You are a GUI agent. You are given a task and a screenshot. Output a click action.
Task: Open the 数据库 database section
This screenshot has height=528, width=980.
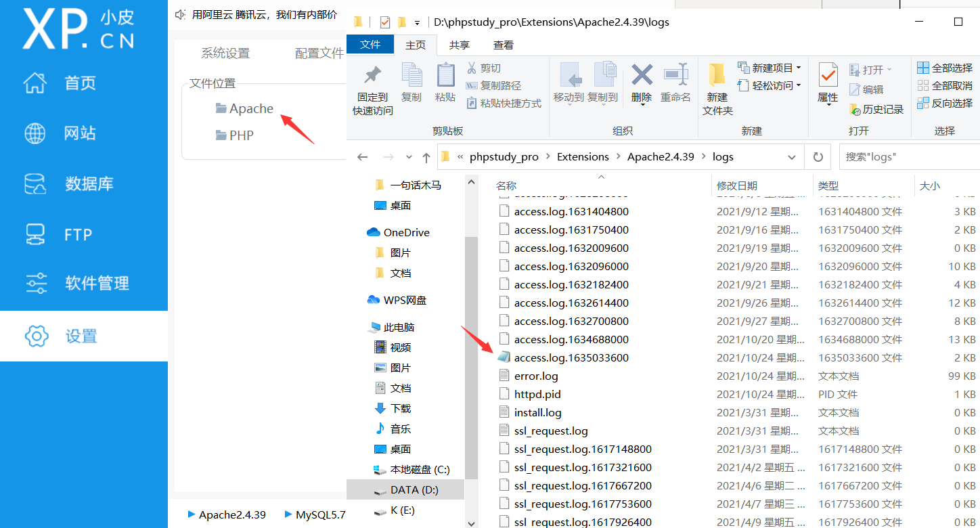point(68,184)
